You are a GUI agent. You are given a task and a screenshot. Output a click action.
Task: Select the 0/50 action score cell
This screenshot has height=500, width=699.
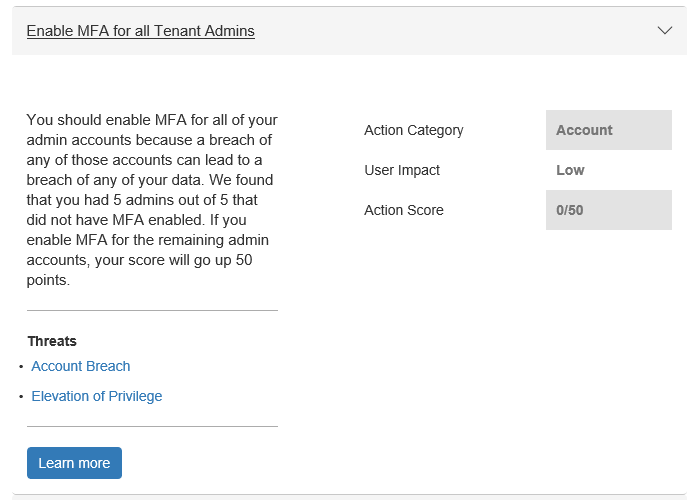(x=608, y=210)
